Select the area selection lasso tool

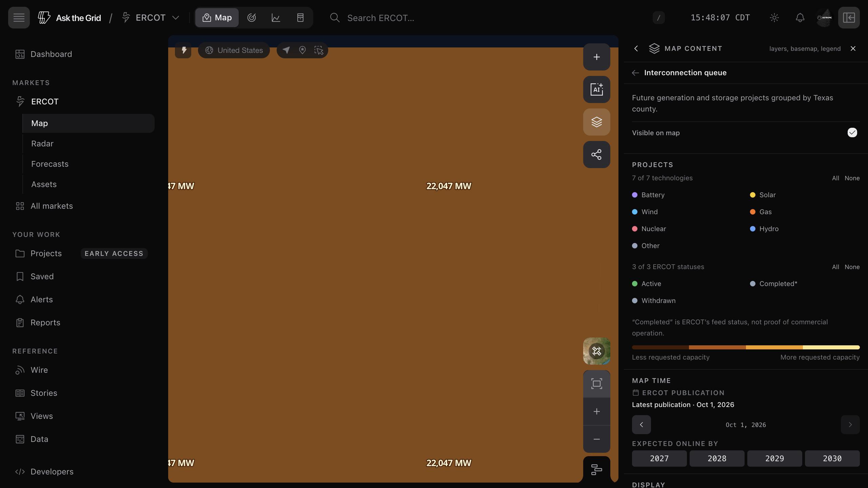[319, 50]
